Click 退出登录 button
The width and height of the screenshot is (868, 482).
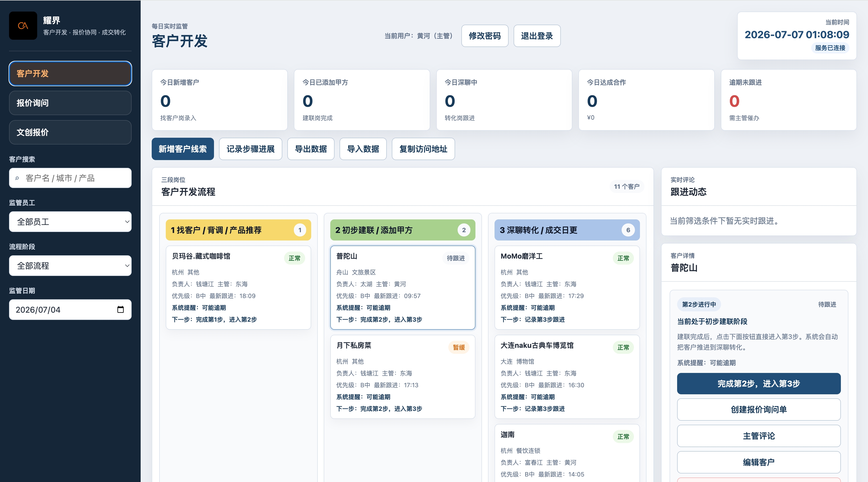pyautogui.click(x=537, y=36)
